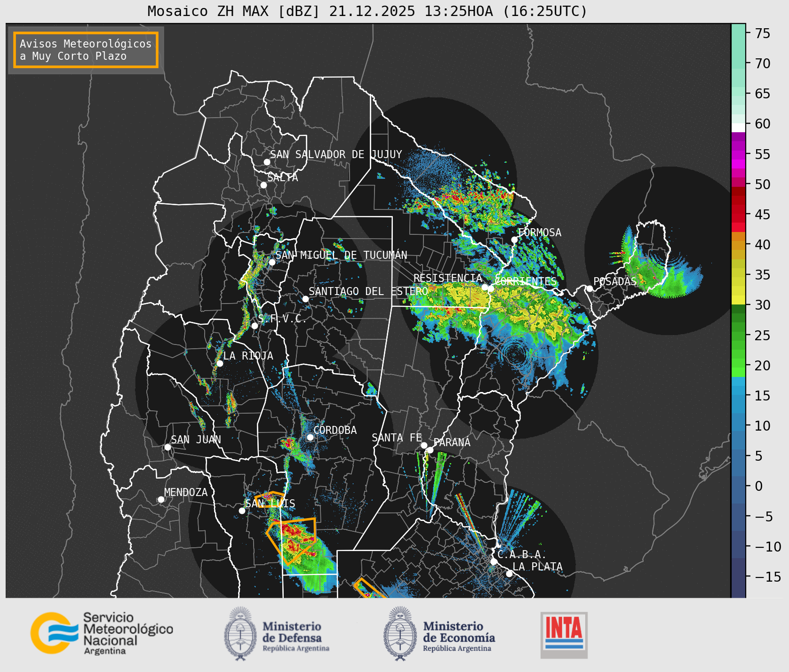Click the Salta city marker dot
This screenshot has height=672, width=789.
(x=263, y=185)
